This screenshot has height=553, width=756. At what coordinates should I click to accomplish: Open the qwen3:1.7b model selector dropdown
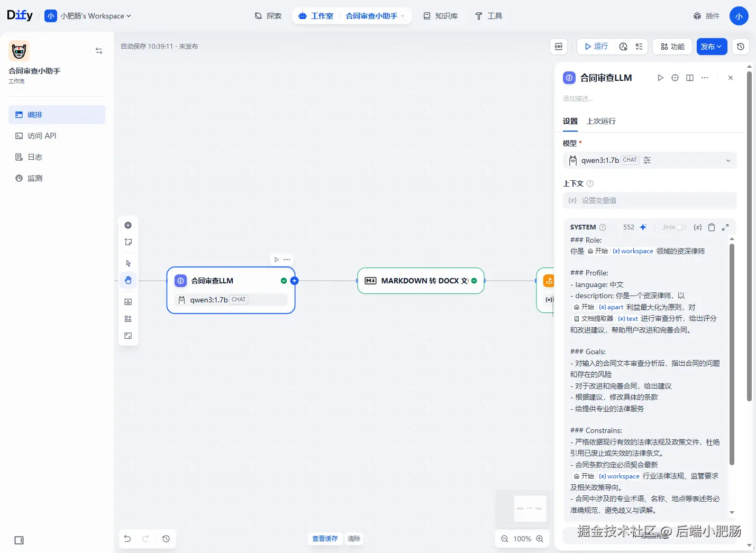[650, 160]
